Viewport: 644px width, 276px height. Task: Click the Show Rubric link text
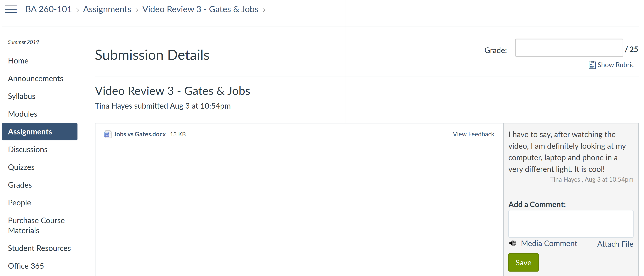[x=616, y=65]
